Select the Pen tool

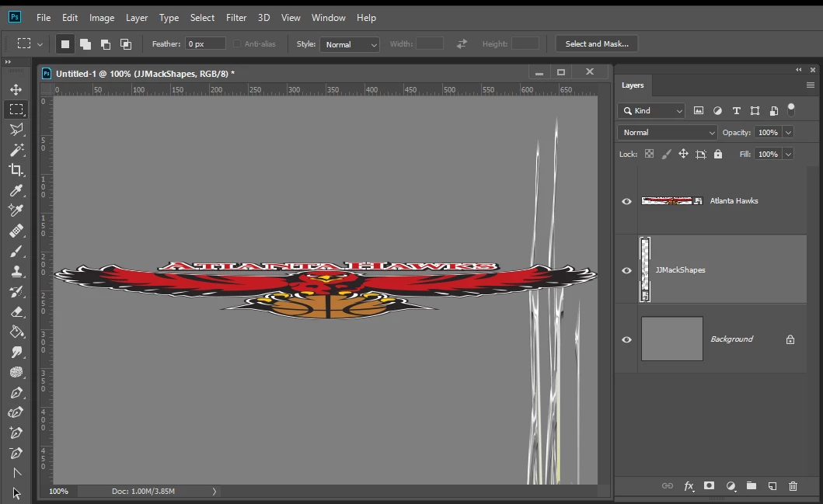click(x=16, y=392)
